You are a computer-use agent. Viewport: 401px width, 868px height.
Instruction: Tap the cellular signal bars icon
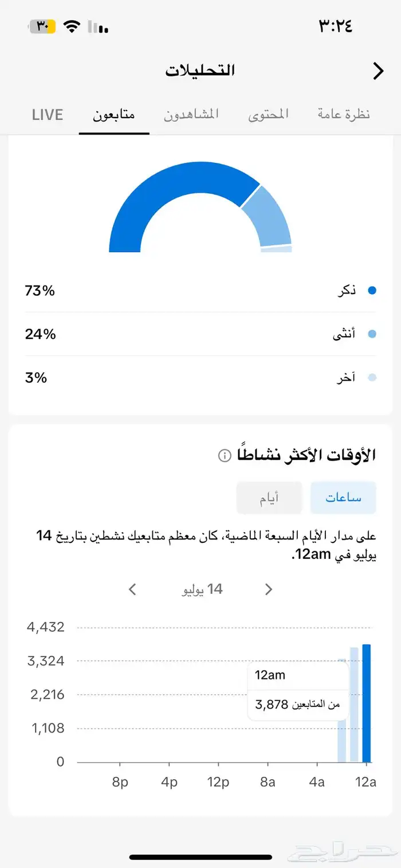[x=99, y=27]
